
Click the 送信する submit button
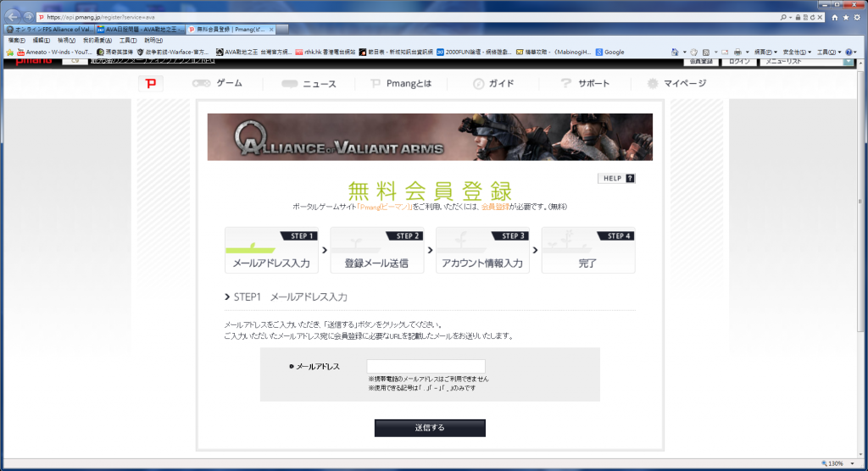coord(430,428)
